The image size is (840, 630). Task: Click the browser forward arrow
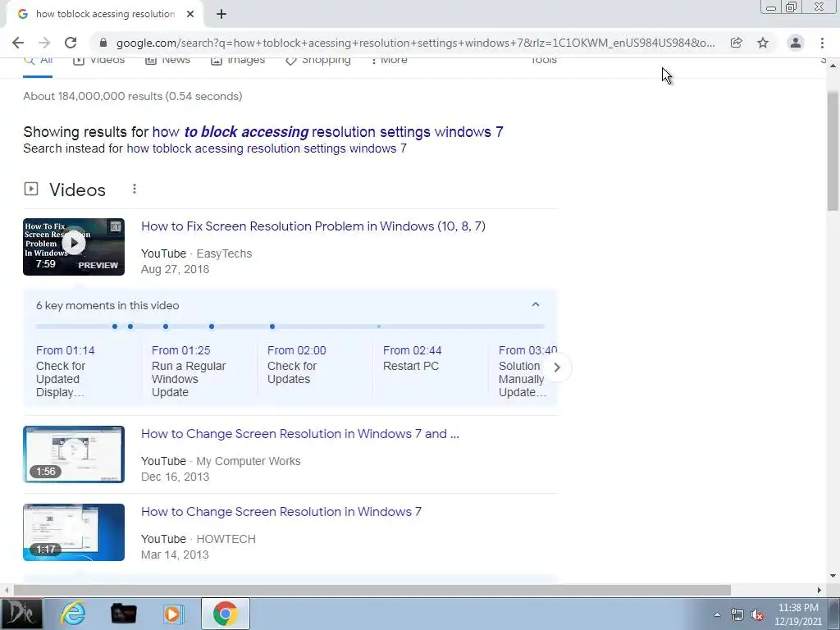pyautogui.click(x=44, y=43)
